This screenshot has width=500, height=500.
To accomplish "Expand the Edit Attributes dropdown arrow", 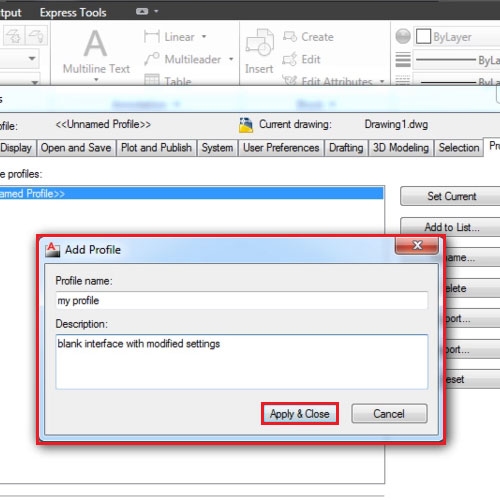I will point(382,81).
